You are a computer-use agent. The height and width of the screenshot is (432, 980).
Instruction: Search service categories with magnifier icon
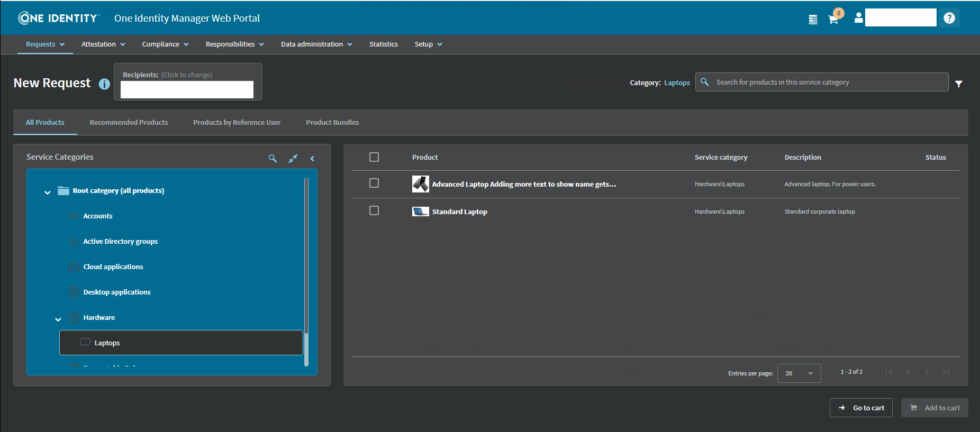(273, 159)
